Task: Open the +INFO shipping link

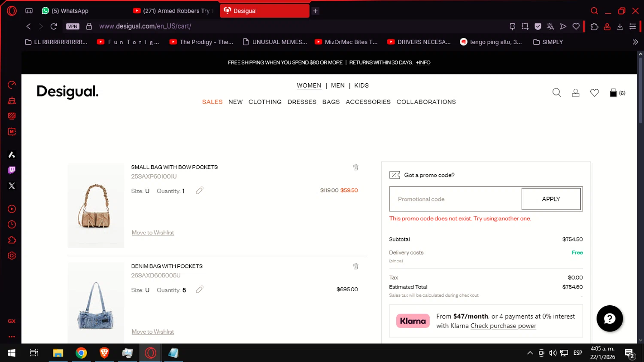Action: pos(423,63)
